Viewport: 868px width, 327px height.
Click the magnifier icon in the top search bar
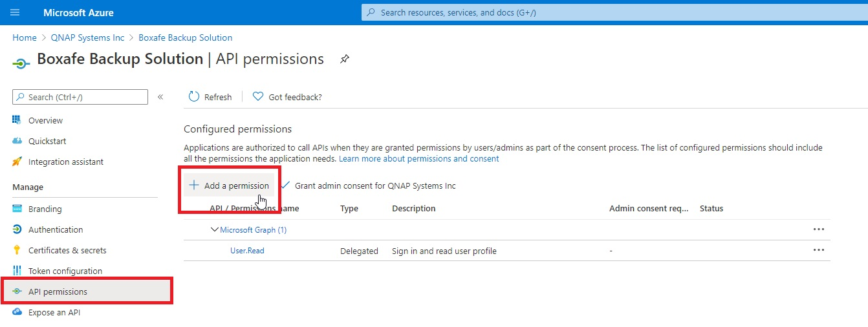click(x=371, y=12)
